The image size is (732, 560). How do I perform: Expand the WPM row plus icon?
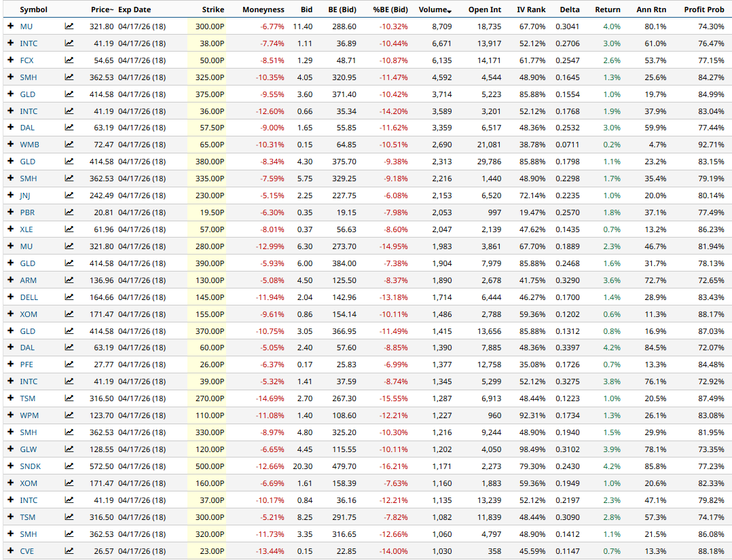tap(10, 415)
